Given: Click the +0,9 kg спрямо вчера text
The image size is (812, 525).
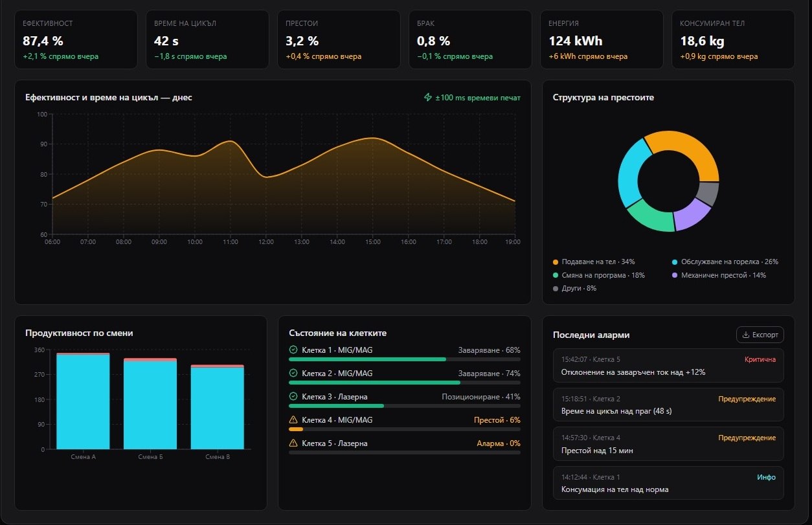Looking at the screenshot, I should click(719, 56).
